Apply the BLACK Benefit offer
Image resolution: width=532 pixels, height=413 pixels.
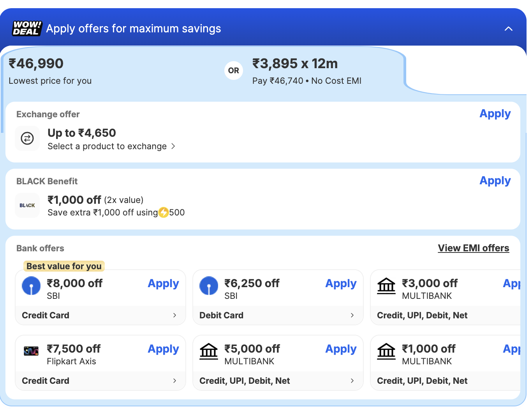coord(495,181)
